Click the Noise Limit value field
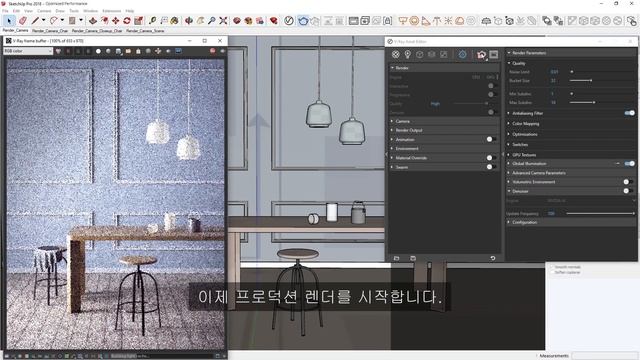Screen dimensions: 640x360 point(555,72)
